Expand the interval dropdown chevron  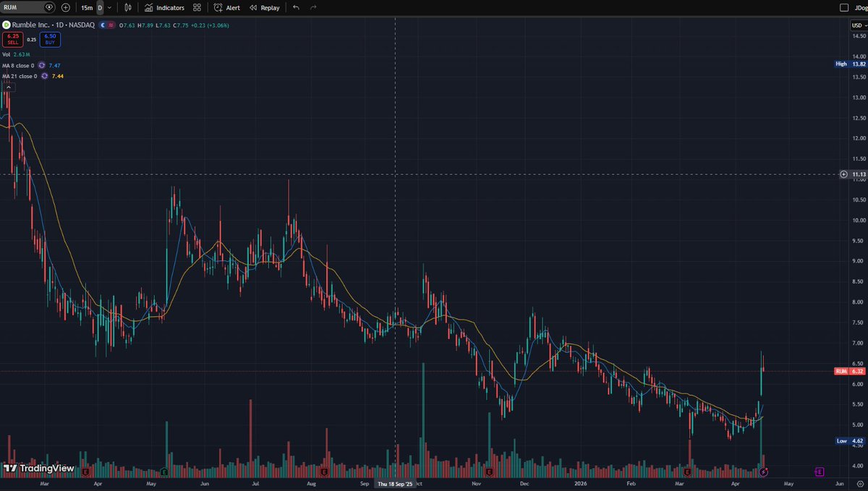coord(109,8)
